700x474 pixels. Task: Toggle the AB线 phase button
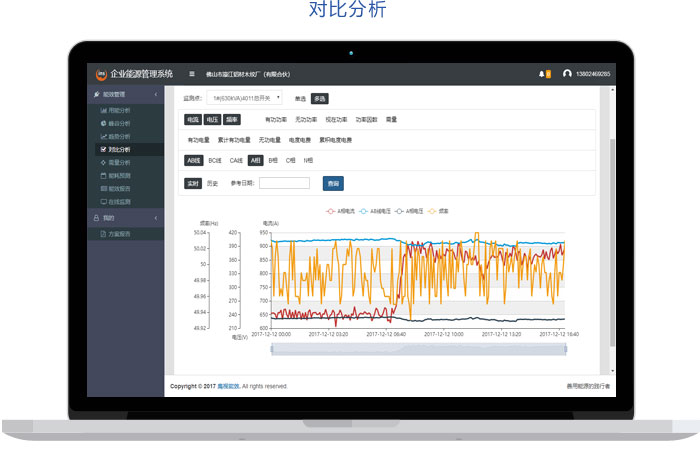point(194,160)
